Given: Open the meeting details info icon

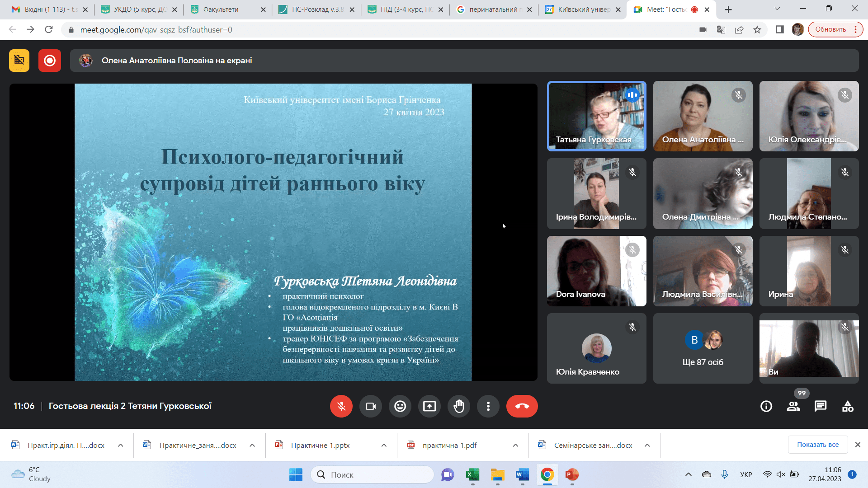Looking at the screenshot, I should click(x=766, y=406).
